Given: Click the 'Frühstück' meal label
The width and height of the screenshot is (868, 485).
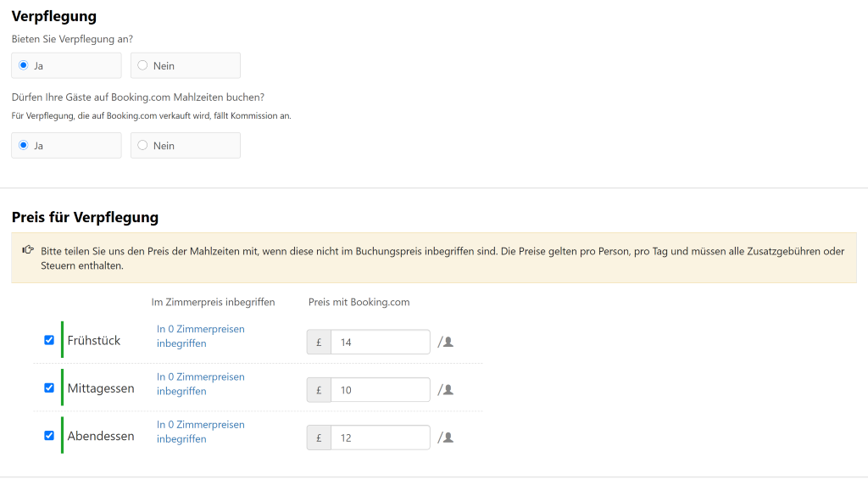Looking at the screenshot, I should coord(93,341).
